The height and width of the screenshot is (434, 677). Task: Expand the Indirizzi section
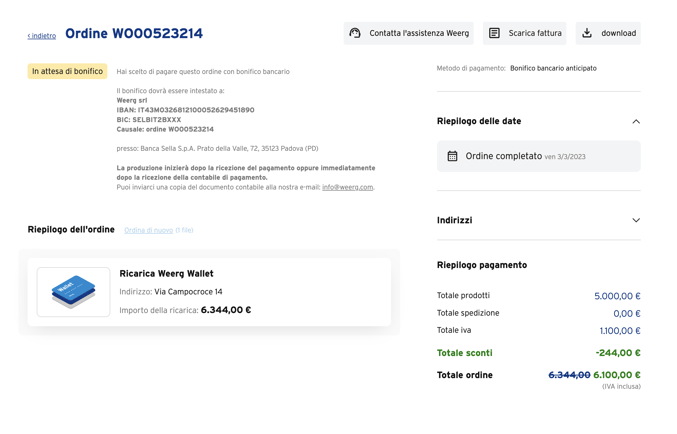(636, 220)
